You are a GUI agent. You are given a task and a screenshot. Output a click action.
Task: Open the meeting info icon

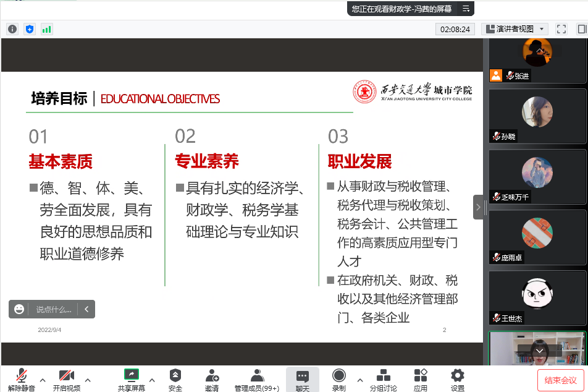tap(12, 29)
